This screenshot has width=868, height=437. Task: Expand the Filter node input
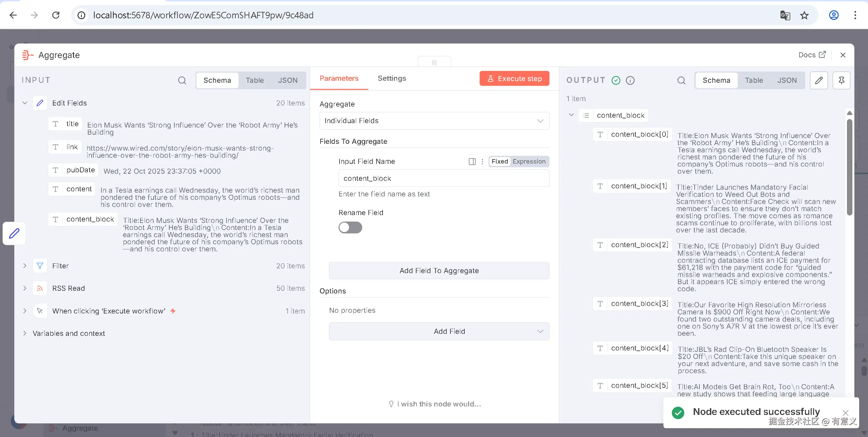tap(25, 266)
